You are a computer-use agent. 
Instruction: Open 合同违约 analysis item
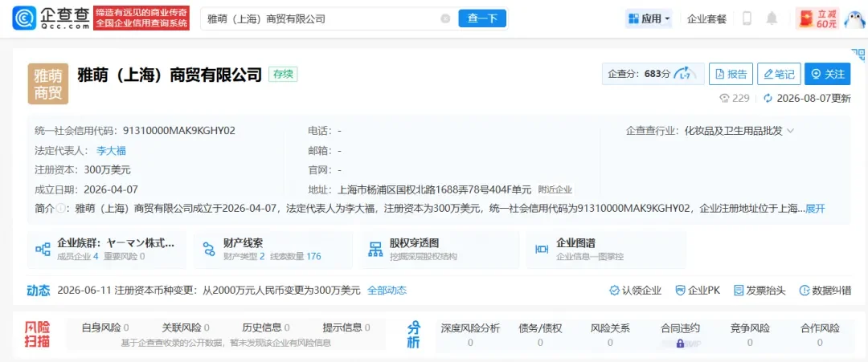[680, 335]
